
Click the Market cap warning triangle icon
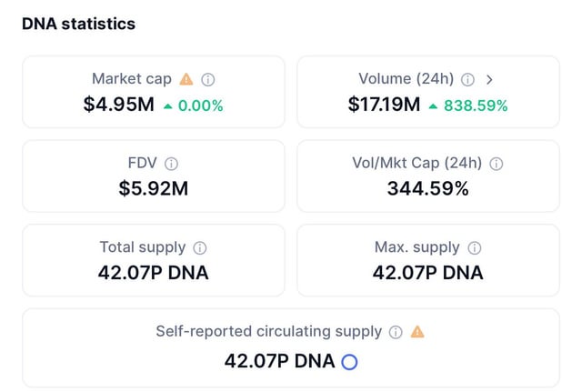coord(186,79)
